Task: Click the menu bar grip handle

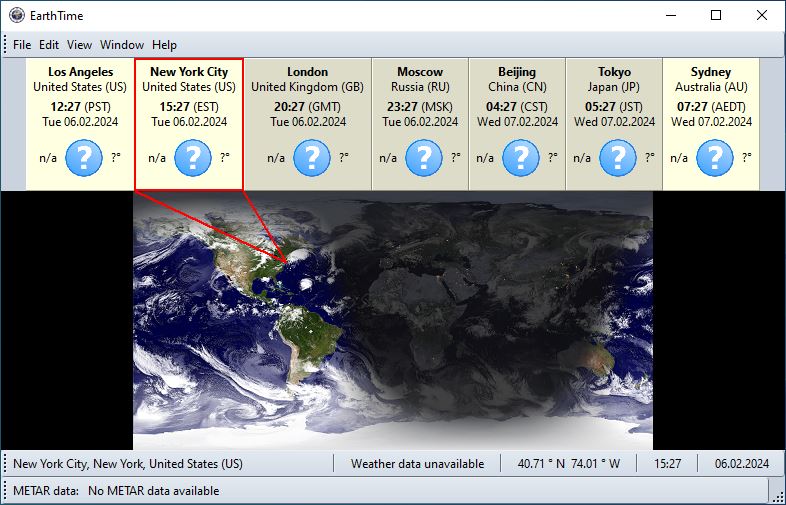Action: [x=5, y=45]
